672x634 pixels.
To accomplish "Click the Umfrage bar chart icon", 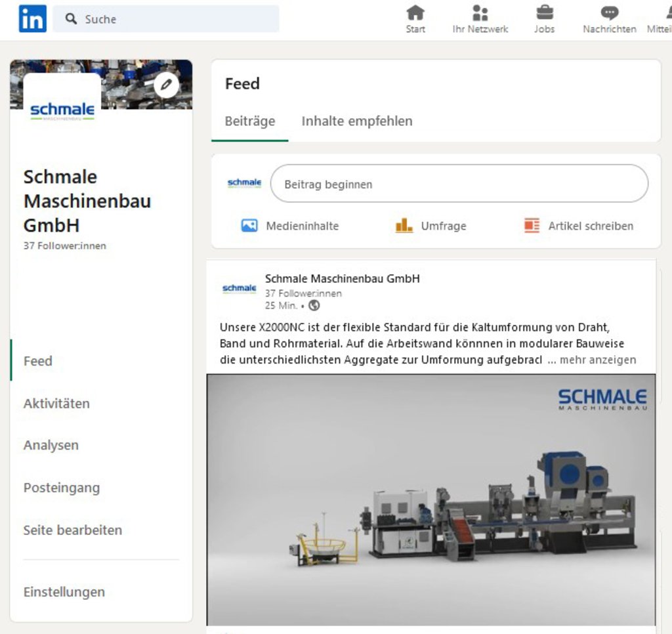I will point(404,226).
